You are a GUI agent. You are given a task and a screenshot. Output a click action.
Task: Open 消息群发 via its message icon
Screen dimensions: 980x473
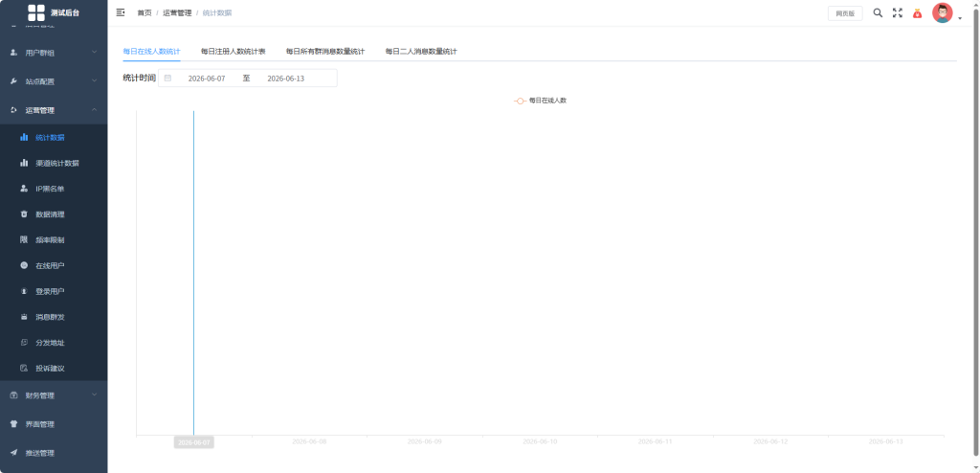(24, 317)
